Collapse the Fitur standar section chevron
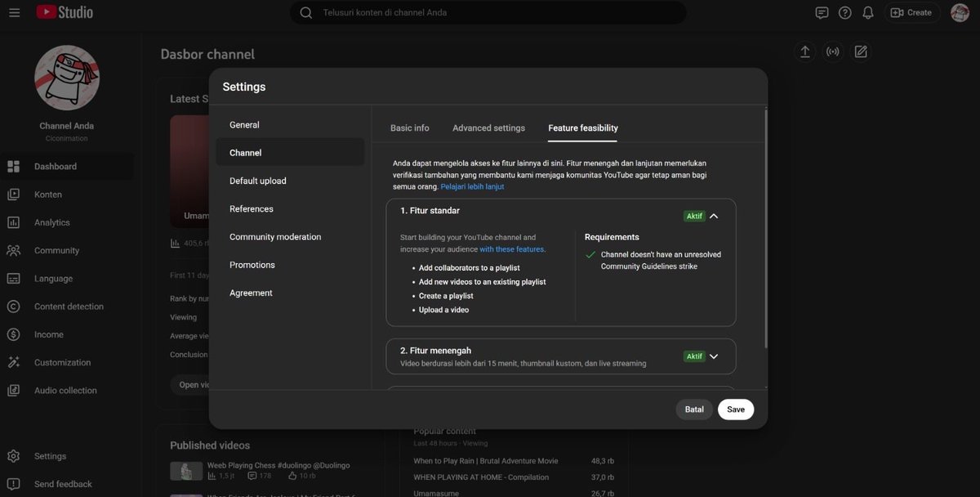Image resolution: width=980 pixels, height=497 pixels. coord(714,217)
